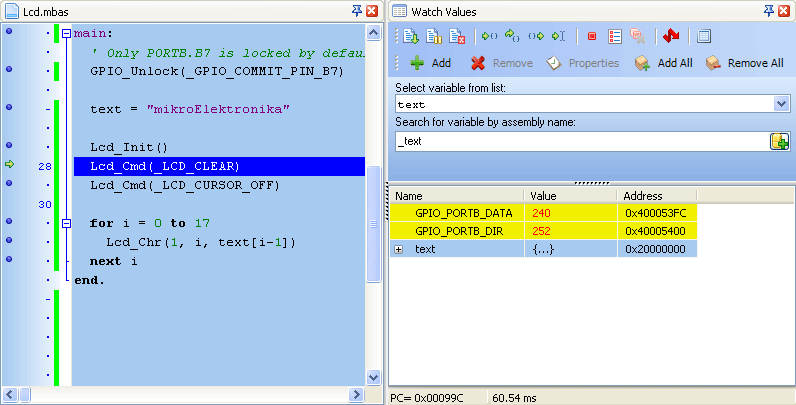Viewport: 796px width, 405px height.
Task: Click the address 0x20000000 cell
Action: (x=655, y=249)
